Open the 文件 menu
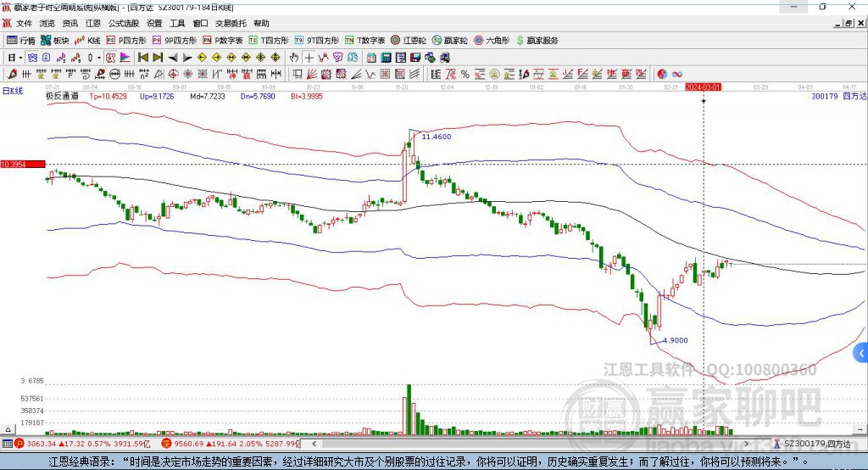The image size is (868, 470). (24, 23)
